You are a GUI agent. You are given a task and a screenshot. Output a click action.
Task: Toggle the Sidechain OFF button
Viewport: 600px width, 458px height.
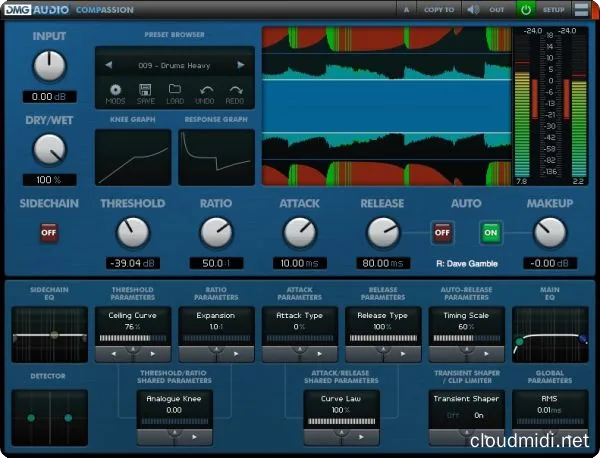pos(49,233)
